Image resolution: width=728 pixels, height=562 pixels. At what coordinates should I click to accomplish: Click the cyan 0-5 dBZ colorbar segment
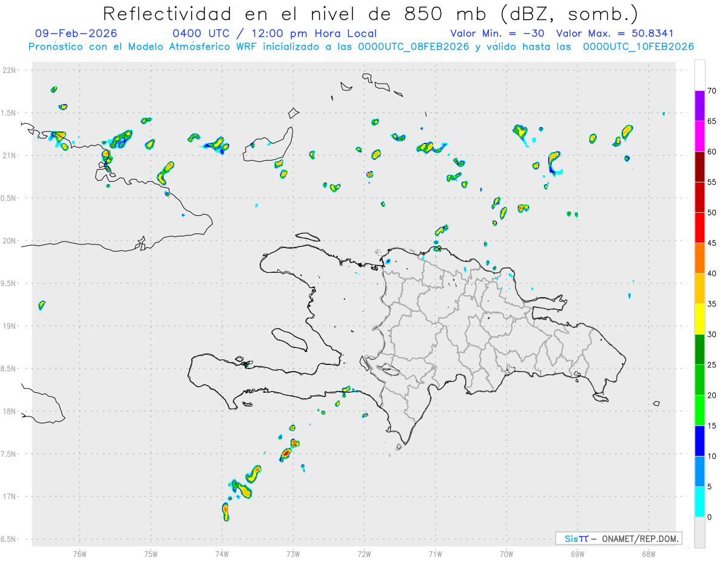click(x=699, y=502)
